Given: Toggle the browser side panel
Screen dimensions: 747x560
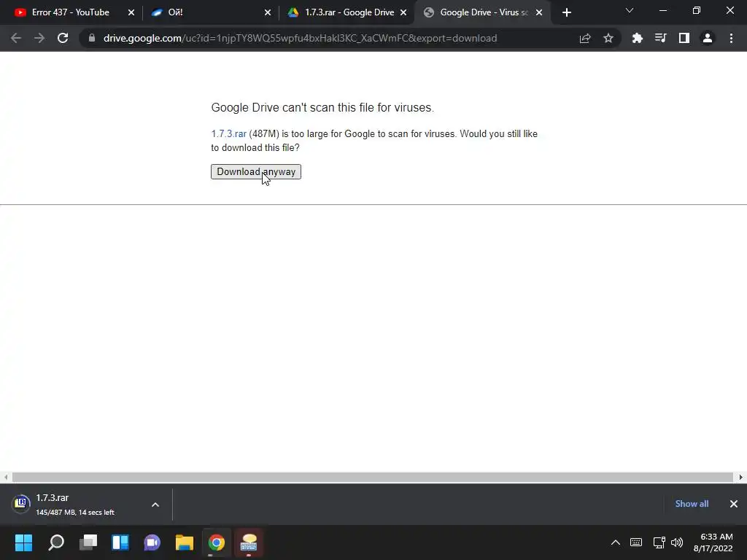Looking at the screenshot, I should point(684,38).
